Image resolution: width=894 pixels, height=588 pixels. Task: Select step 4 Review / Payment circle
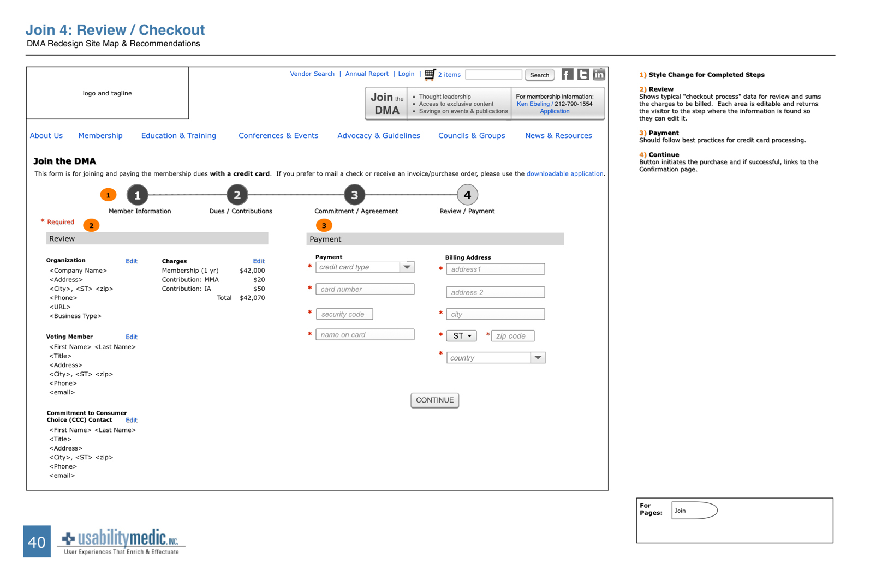[x=467, y=195]
